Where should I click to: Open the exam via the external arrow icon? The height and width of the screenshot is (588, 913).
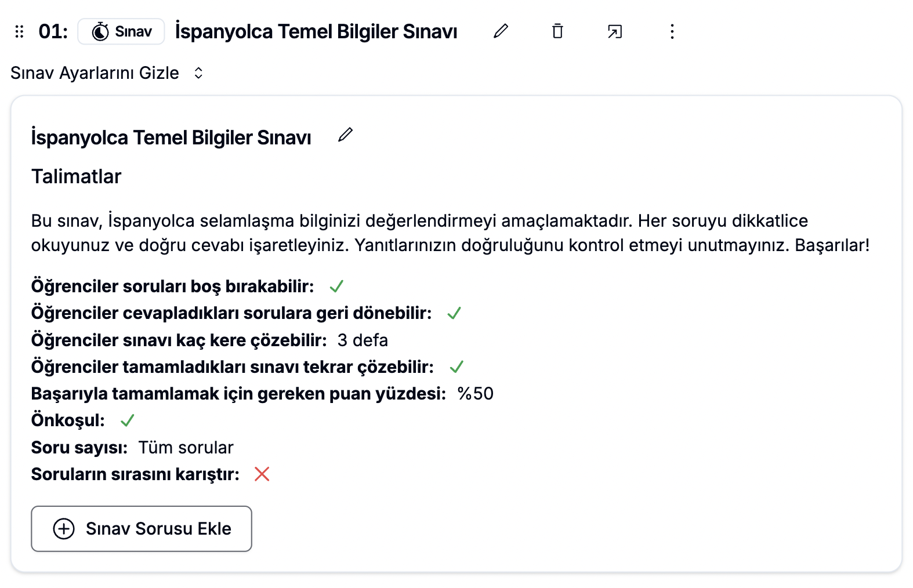click(x=615, y=31)
